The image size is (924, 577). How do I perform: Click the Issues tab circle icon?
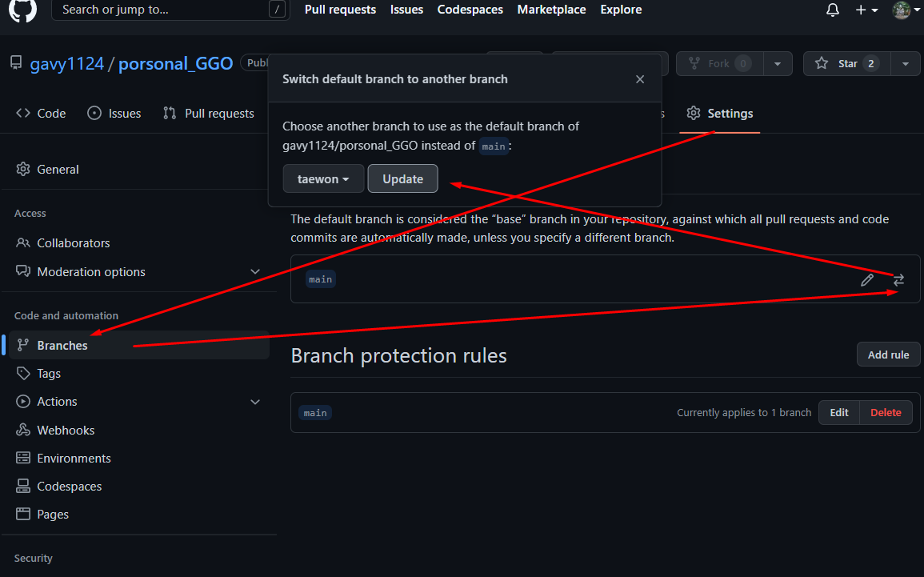[94, 113]
